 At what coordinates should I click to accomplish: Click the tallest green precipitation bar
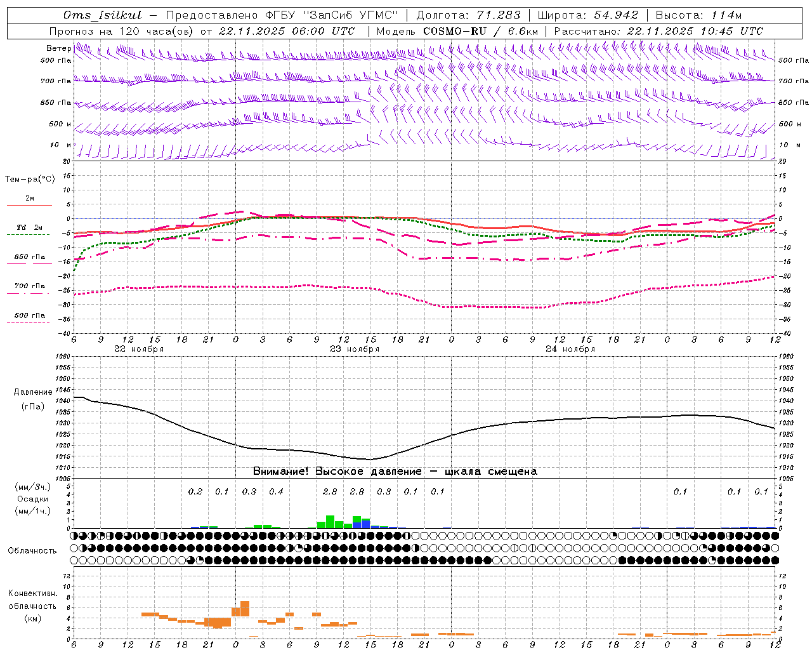tap(330, 522)
